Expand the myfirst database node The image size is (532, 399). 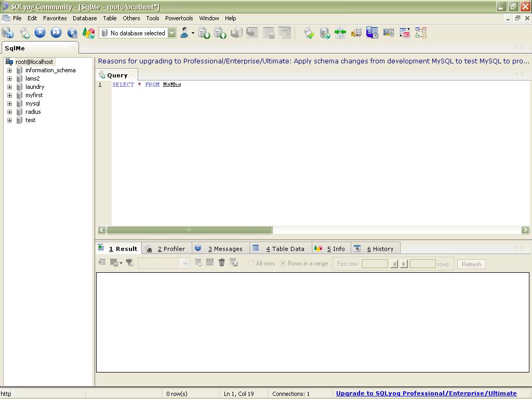point(9,96)
